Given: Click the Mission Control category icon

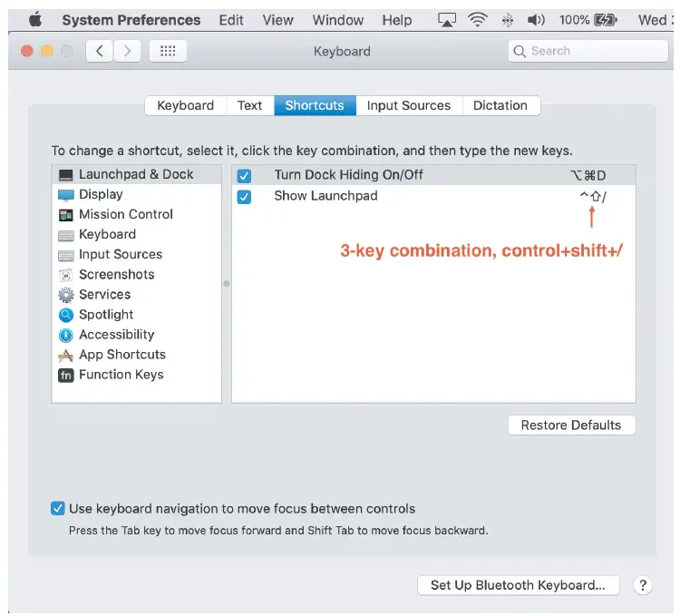Looking at the screenshot, I should (66, 215).
